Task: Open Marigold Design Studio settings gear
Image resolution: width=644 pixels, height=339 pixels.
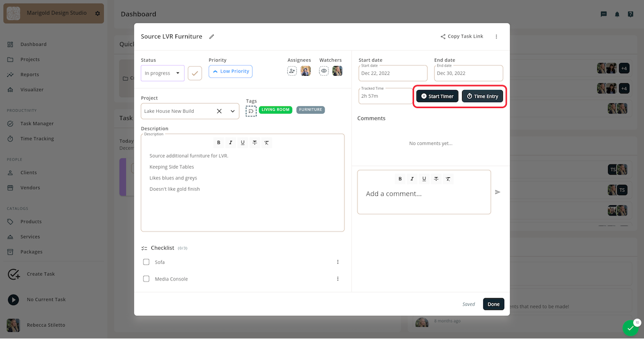Action: (x=97, y=13)
